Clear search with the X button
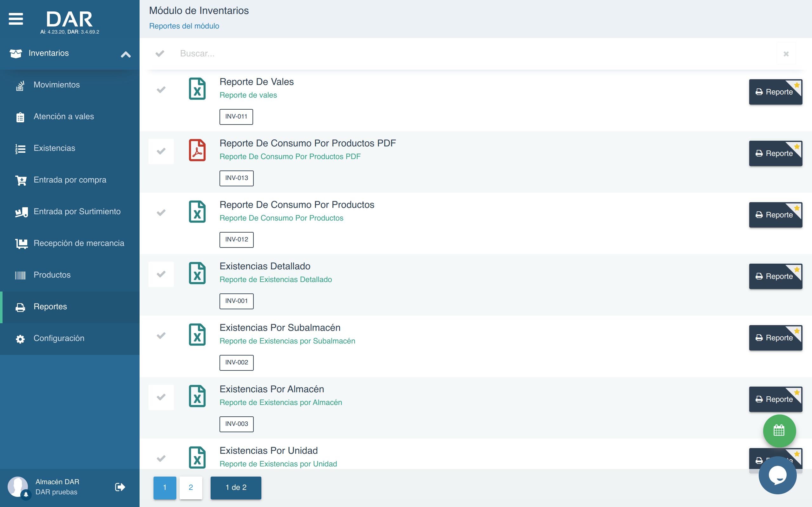The height and width of the screenshot is (507, 812). pos(786,54)
